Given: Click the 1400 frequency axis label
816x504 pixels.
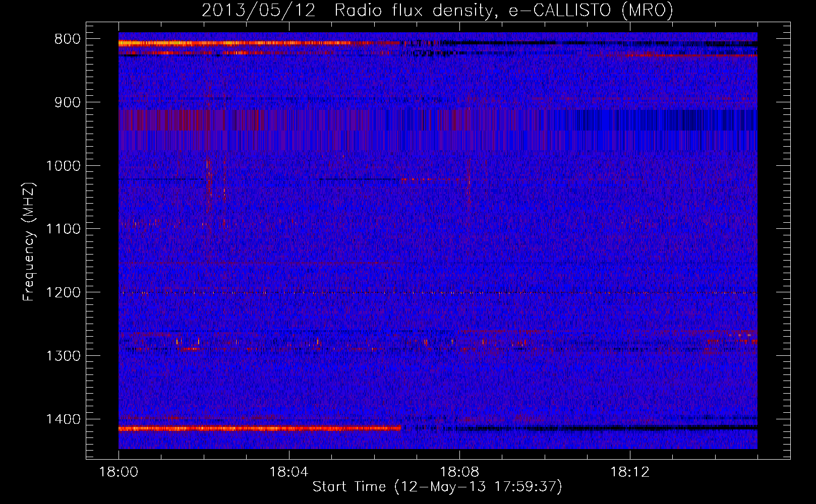Looking at the screenshot, I should point(63,419).
